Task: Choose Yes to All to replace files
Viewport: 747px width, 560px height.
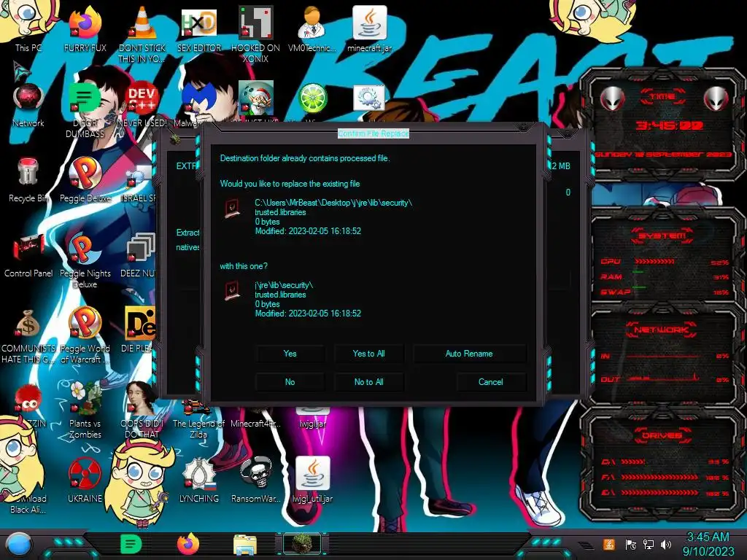Action: tap(368, 354)
